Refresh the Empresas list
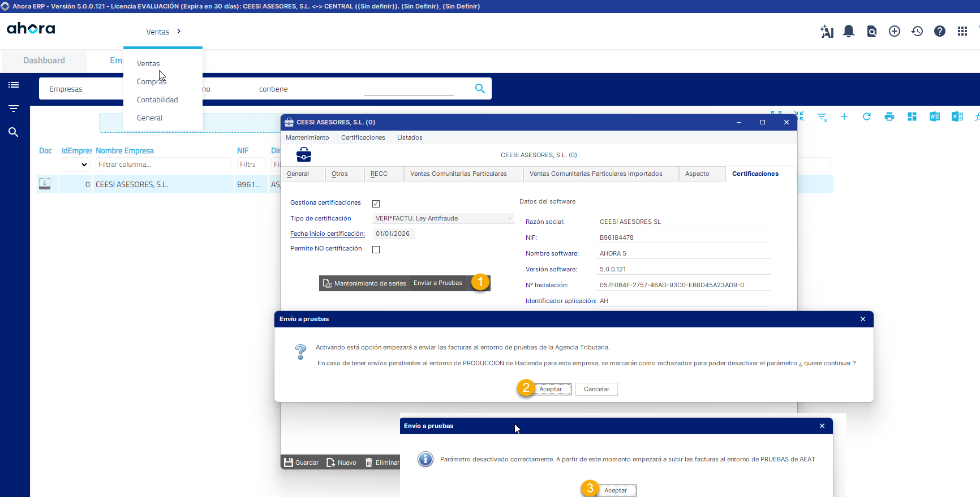This screenshot has height=497, width=980. tap(867, 116)
